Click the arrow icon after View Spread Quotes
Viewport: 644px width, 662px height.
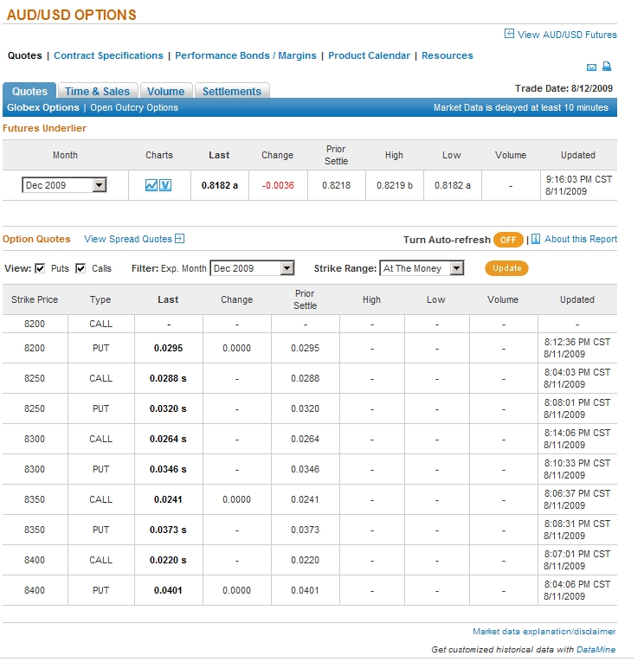(180, 239)
